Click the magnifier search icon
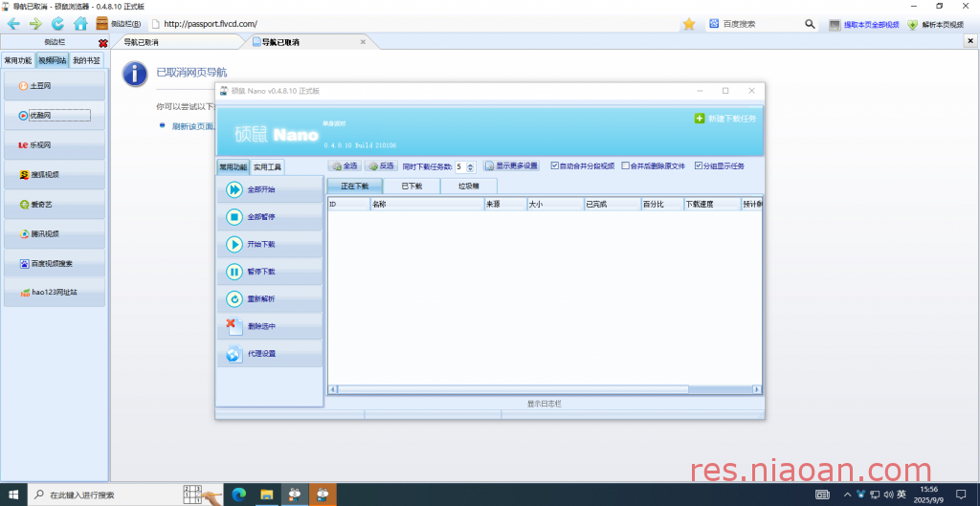 (810, 24)
